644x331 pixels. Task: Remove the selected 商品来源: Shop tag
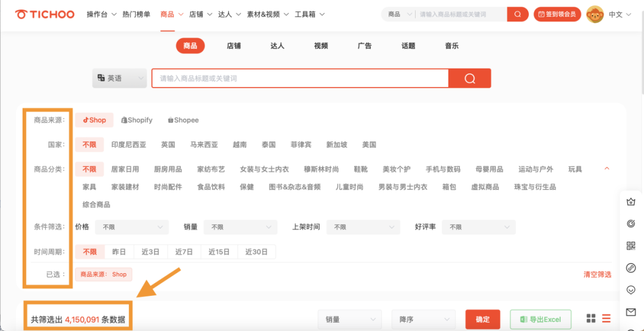[104, 274]
